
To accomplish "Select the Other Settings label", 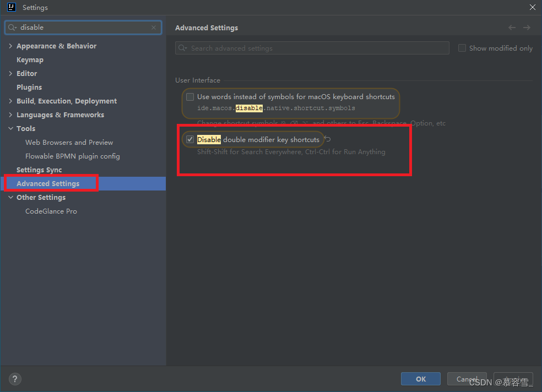I will pos(41,197).
